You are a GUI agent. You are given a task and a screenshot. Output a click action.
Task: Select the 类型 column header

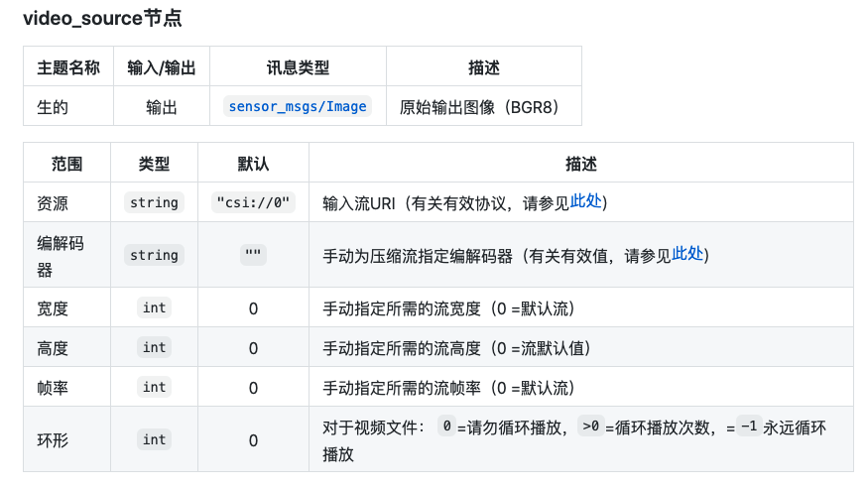(154, 164)
